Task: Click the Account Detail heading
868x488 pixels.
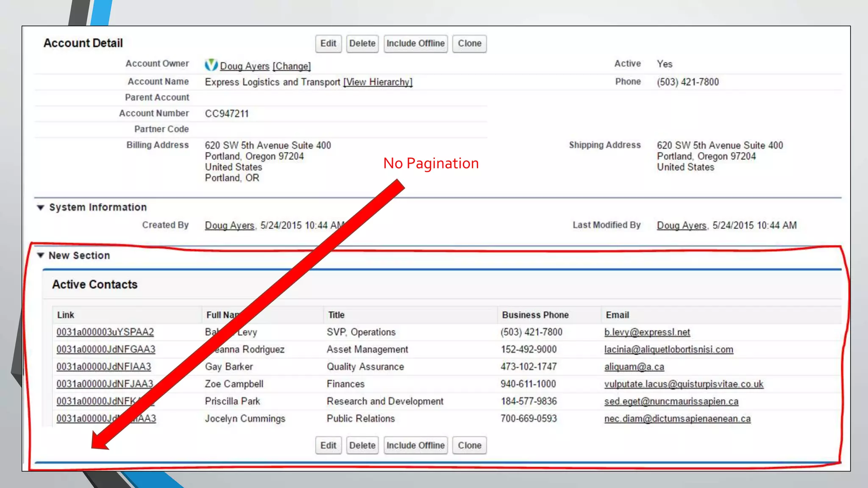Action: pos(83,43)
